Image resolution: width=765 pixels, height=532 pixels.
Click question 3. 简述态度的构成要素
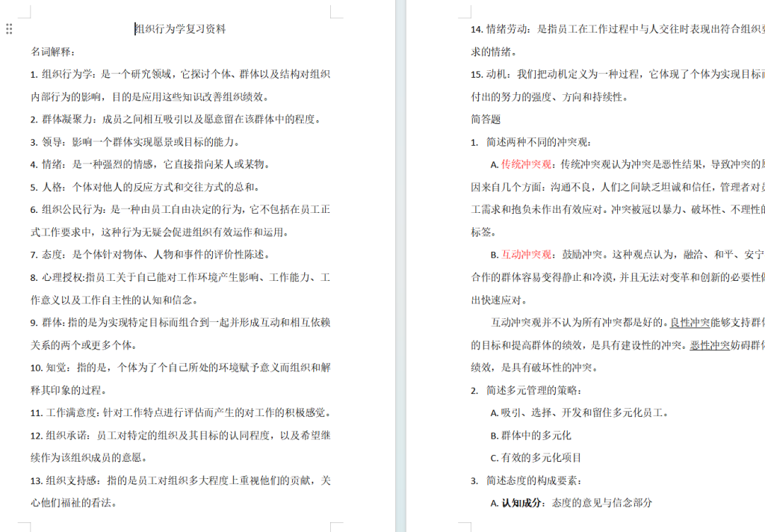click(x=526, y=480)
